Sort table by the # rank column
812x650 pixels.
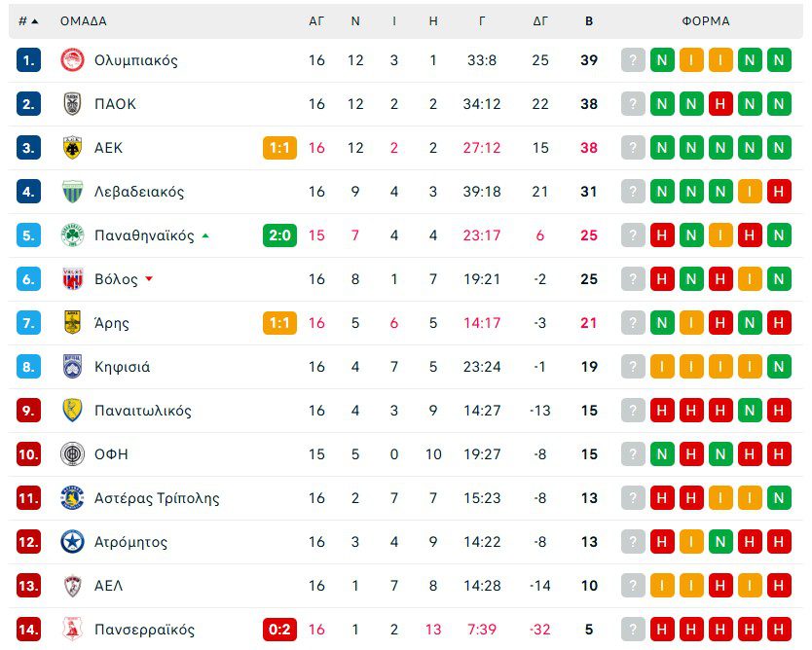click(x=28, y=20)
